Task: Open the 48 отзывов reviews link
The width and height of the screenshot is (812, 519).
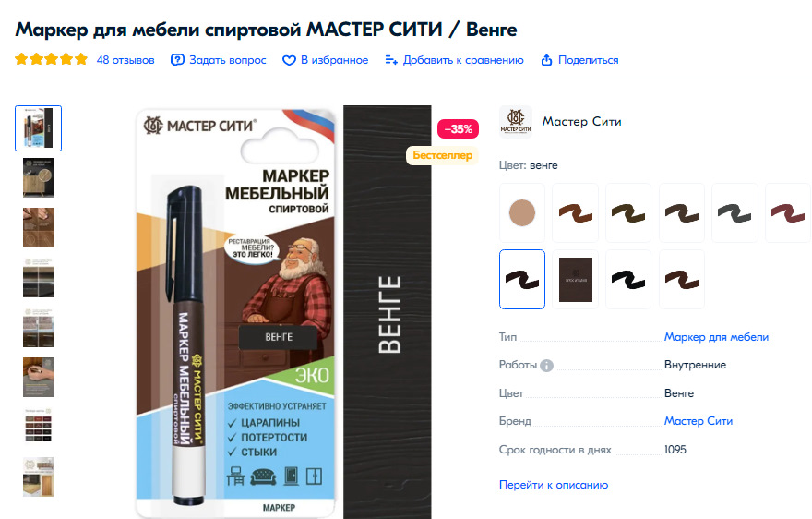Action: click(125, 60)
